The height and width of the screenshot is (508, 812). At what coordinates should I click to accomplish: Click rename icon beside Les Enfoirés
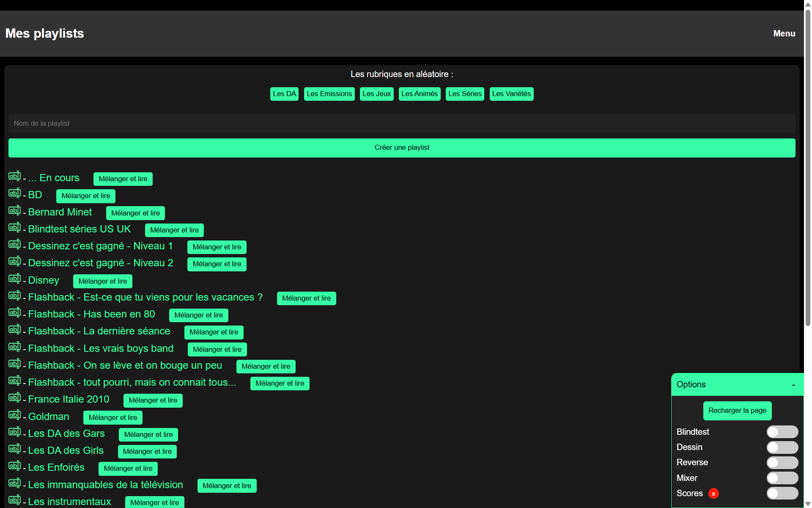pos(14,466)
